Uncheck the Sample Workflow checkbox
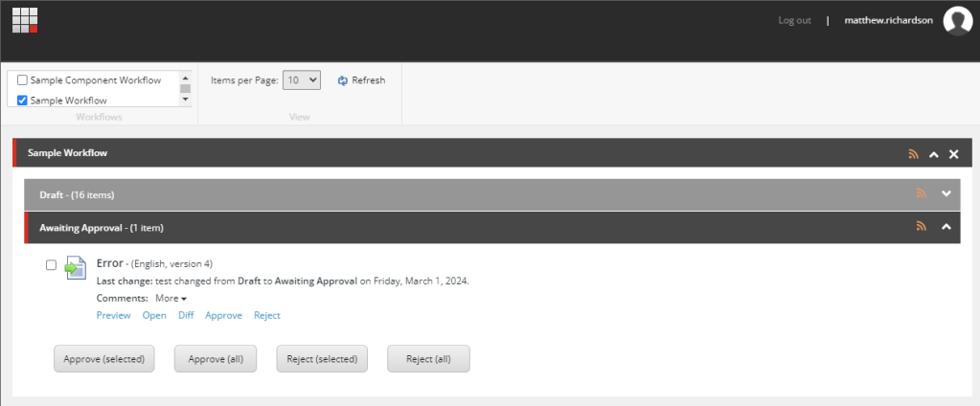The width and height of the screenshot is (980, 406). (23, 101)
